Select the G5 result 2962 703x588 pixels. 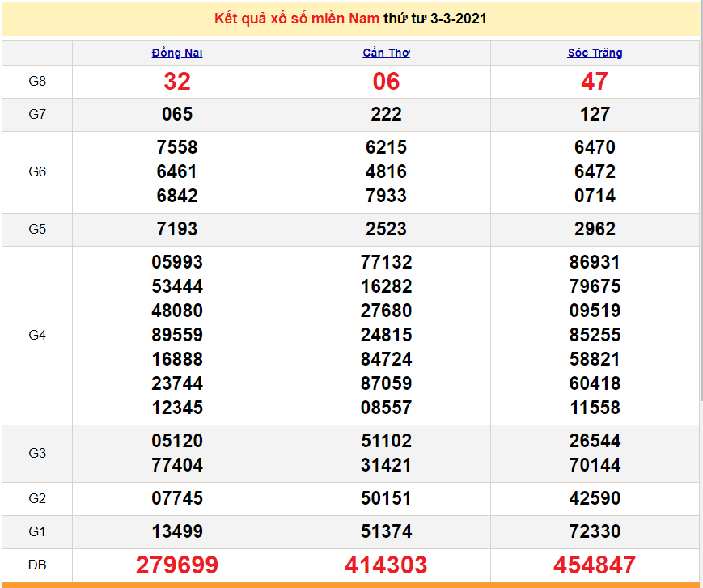pos(595,229)
